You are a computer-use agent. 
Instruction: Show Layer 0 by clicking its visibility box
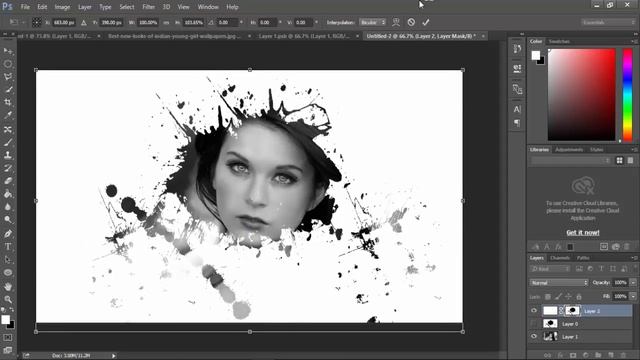pyautogui.click(x=534, y=324)
